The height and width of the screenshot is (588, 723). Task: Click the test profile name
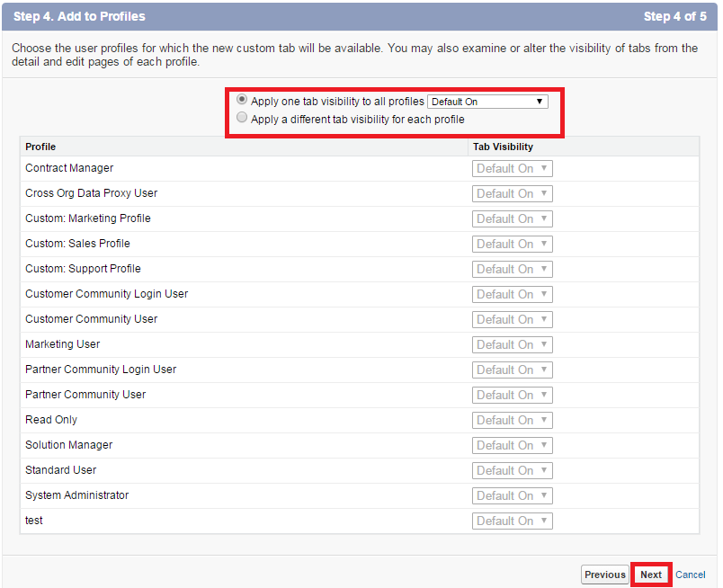point(33,521)
